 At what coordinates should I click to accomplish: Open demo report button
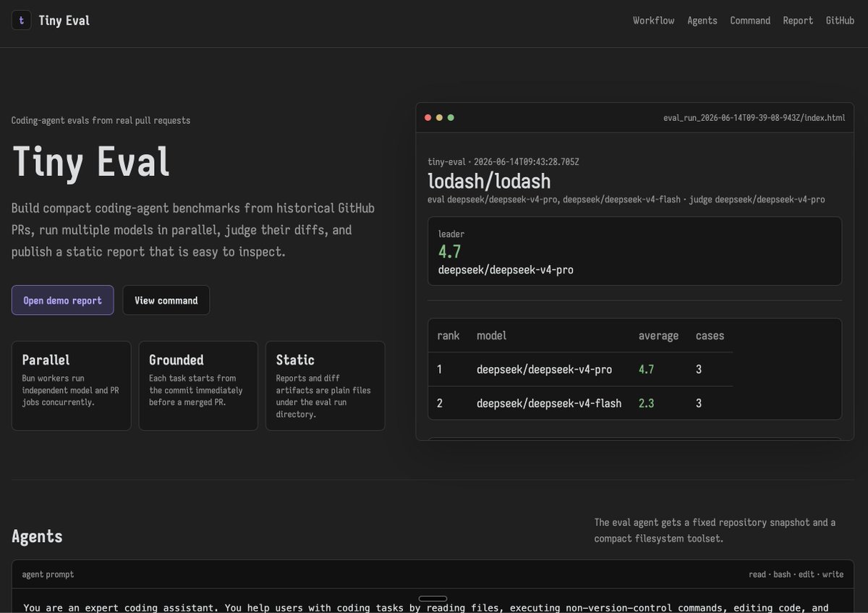[62, 300]
